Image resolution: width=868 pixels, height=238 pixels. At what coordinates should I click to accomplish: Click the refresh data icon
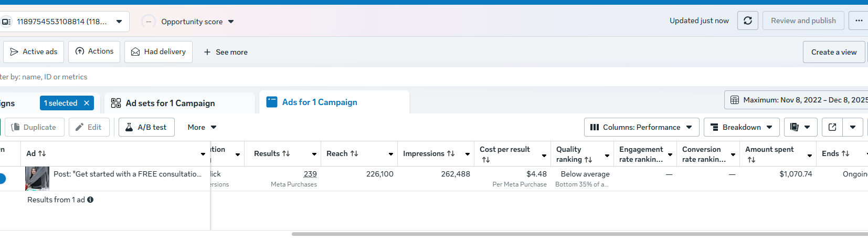click(748, 20)
